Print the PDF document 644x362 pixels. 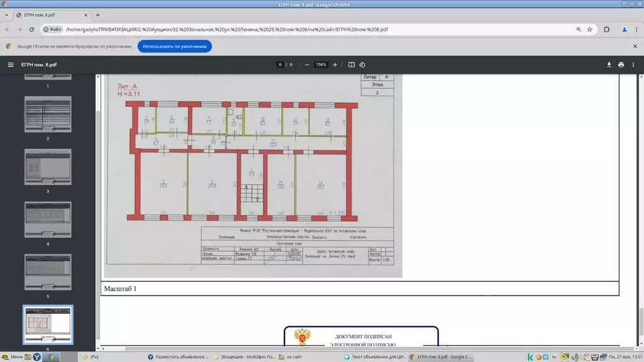pyautogui.click(x=621, y=65)
